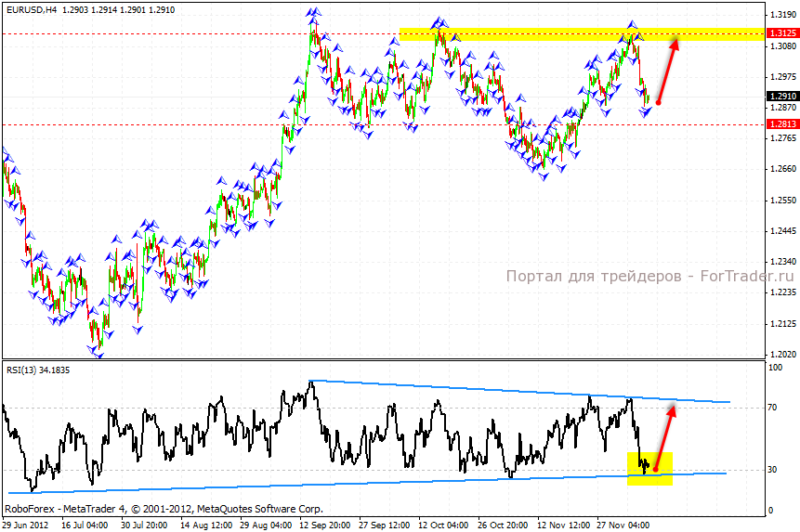This screenshot has height=532, width=800.
Task: Click the EURUSD,H4 chart title
Action: point(31,9)
